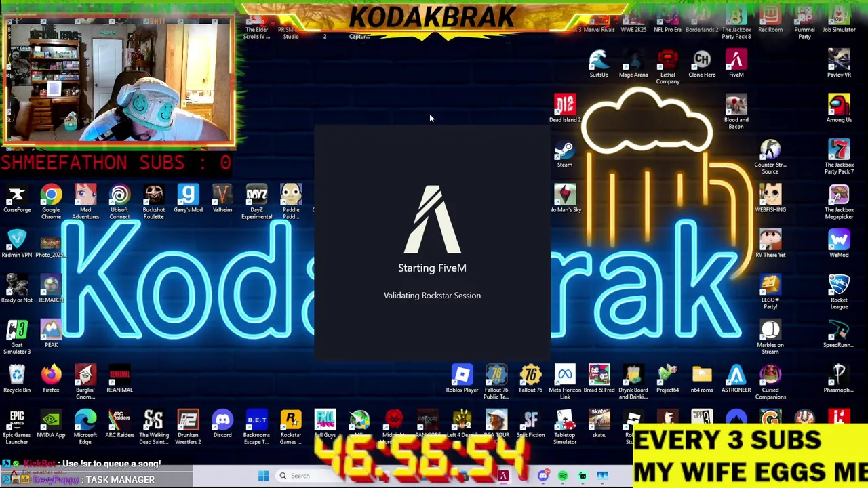Open Spotify from the taskbar

pyautogui.click(x=563, y=476)
